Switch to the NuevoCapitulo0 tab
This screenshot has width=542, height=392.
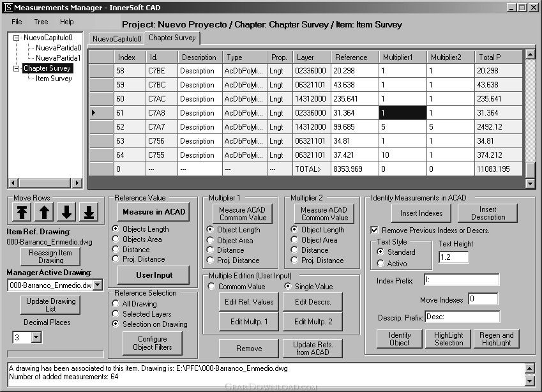pos(117,39)
